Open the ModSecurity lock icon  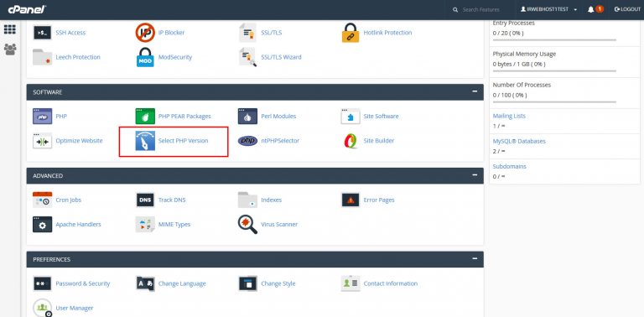(145, 57)
